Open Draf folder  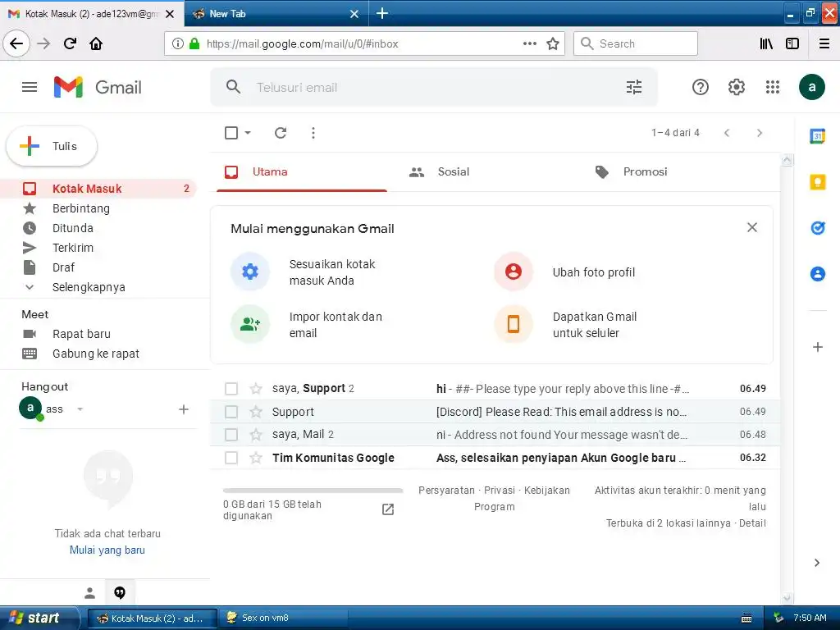(63, 267)
